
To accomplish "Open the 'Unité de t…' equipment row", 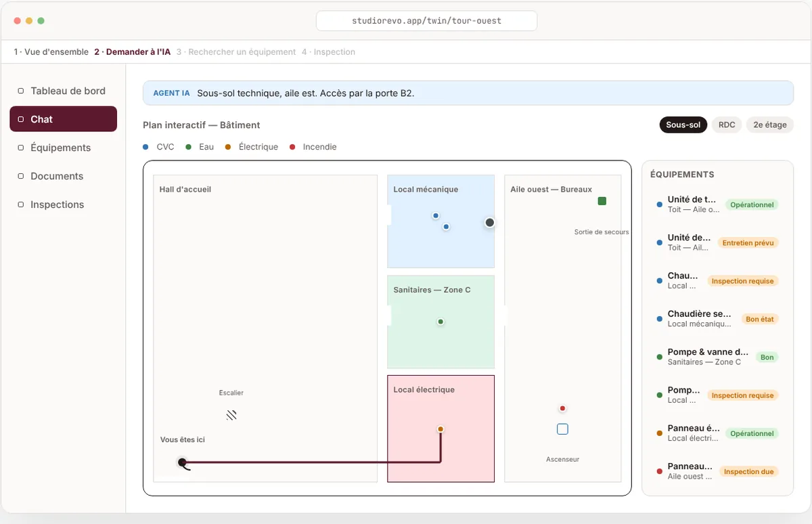I will click(x=717, y=204).
